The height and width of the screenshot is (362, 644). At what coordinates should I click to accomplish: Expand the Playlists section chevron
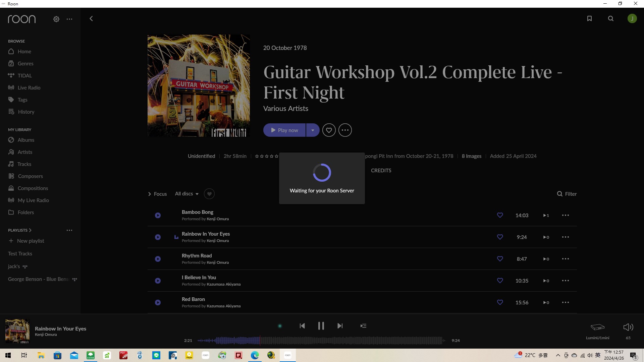tap(30, 230)
